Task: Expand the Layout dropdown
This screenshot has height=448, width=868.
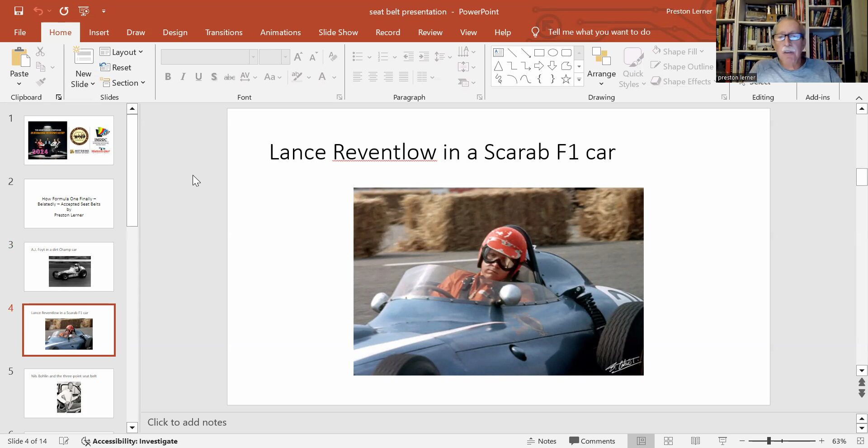Action: click(x=121, y=52)
